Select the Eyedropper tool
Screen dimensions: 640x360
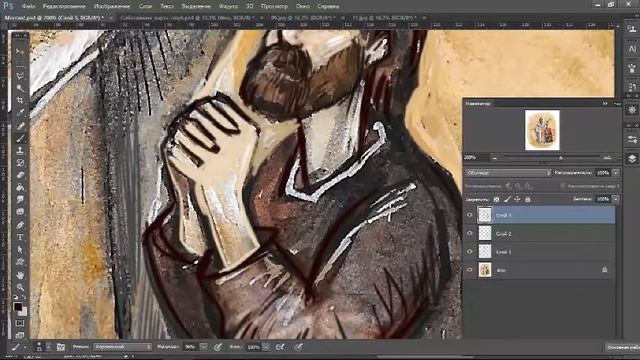click(x=20, y=113)
